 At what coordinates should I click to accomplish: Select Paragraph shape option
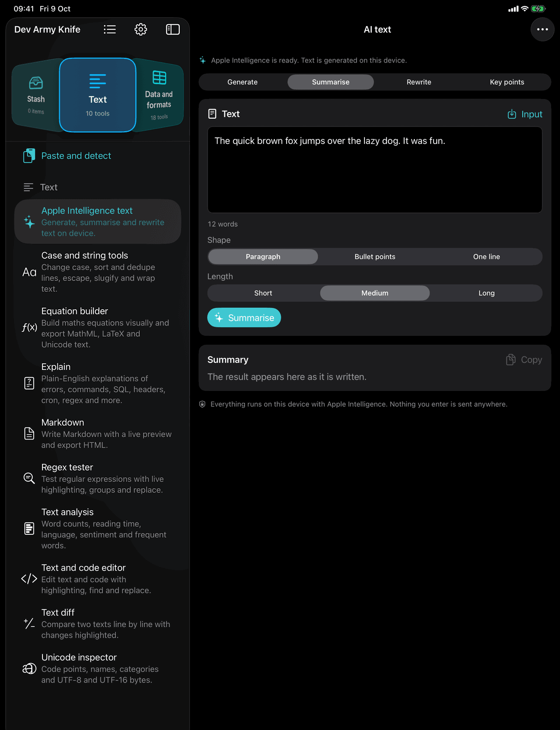pyautogui.click(x=263, y=257)
